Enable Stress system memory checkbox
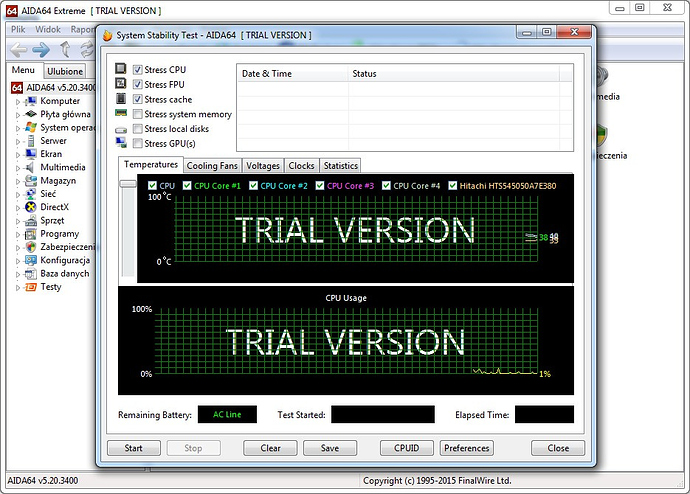This screenshot has height=494, width=690. 138,114
